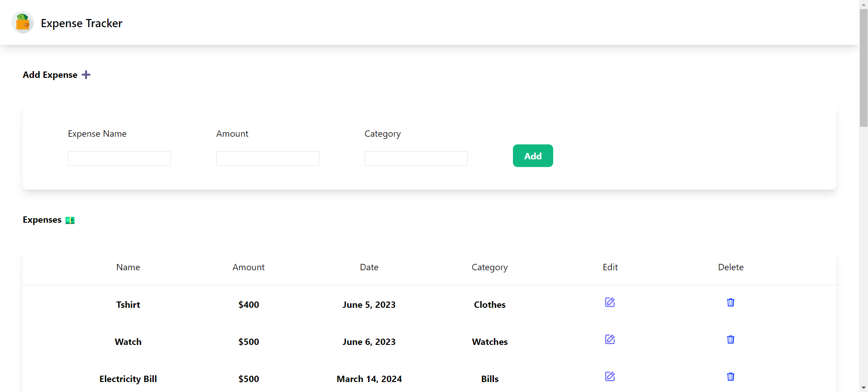The width and height of the screenshot is (868, 392).
Task: Click the Category column header in table
Action: tap(490, 268)
